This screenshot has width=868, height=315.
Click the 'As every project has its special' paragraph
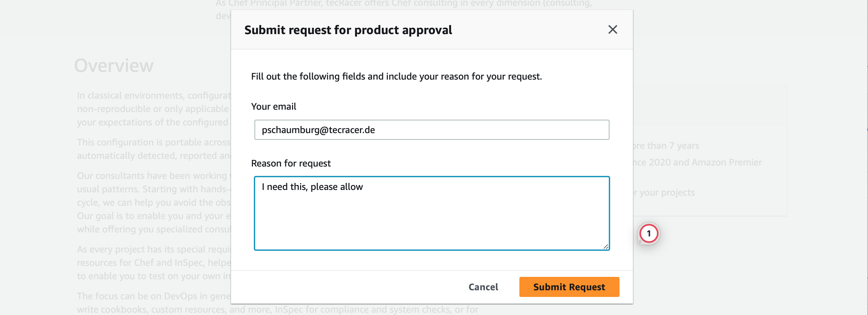pyautogui.click(x=154, y=262)
